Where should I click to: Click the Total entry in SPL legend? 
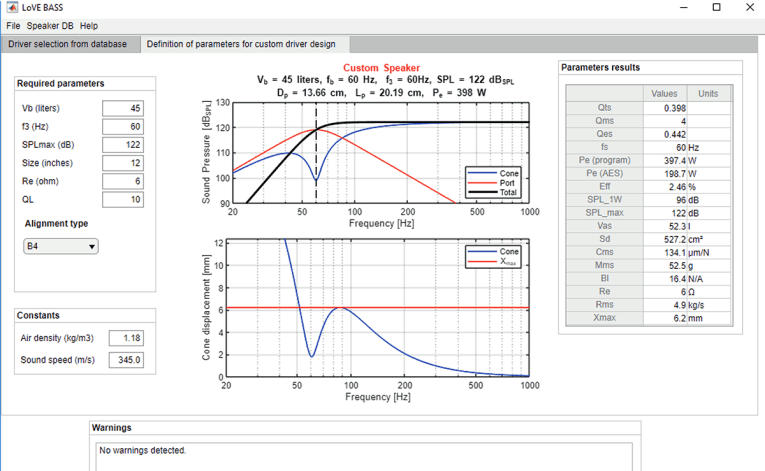493,192
